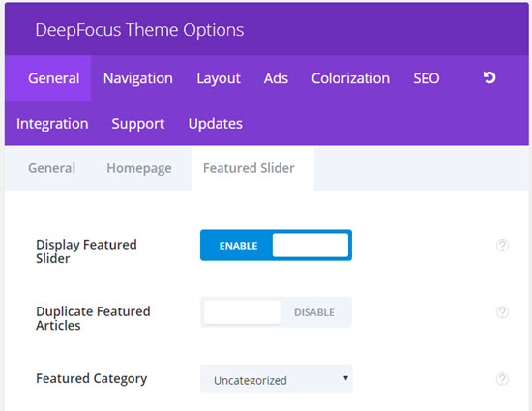
Task: Click the Featured Category label
Action: tap(92, 378)
